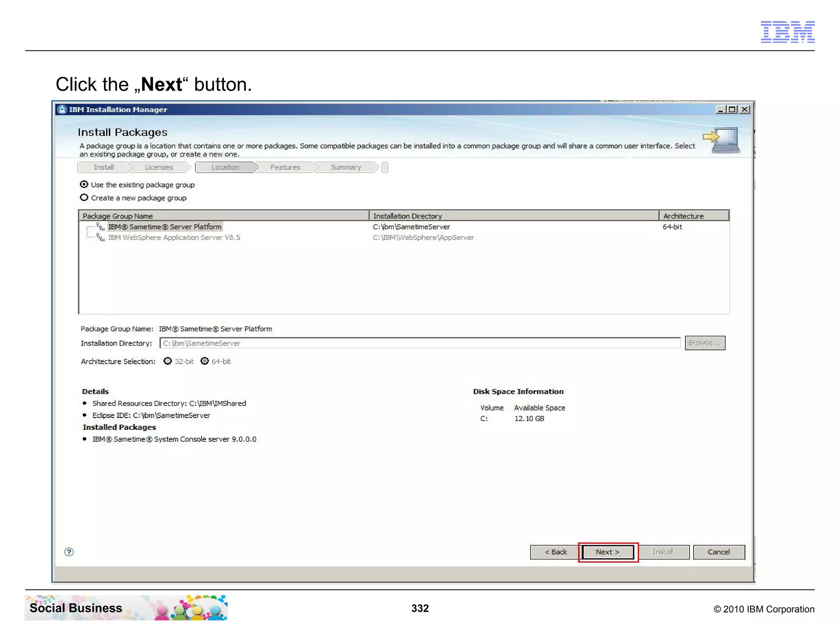Go to the Location wizard step
840x630 pixels.
[x=225, y=167]
